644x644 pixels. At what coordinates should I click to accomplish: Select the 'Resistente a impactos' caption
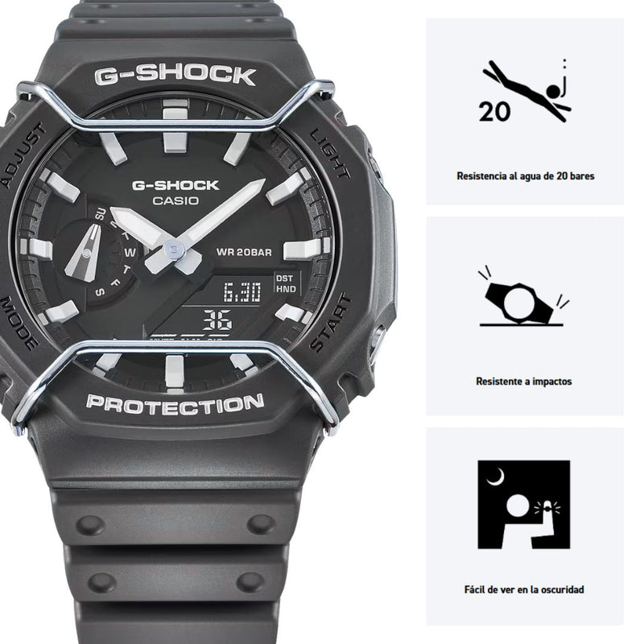point(524,382)
